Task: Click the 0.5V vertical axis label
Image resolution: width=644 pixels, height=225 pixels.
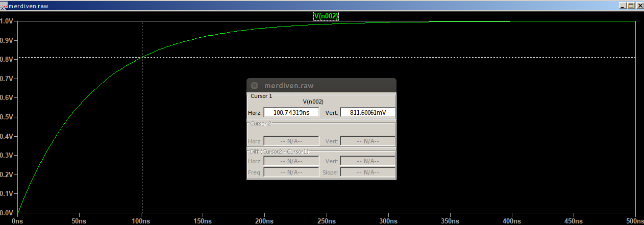Action: 6,117
